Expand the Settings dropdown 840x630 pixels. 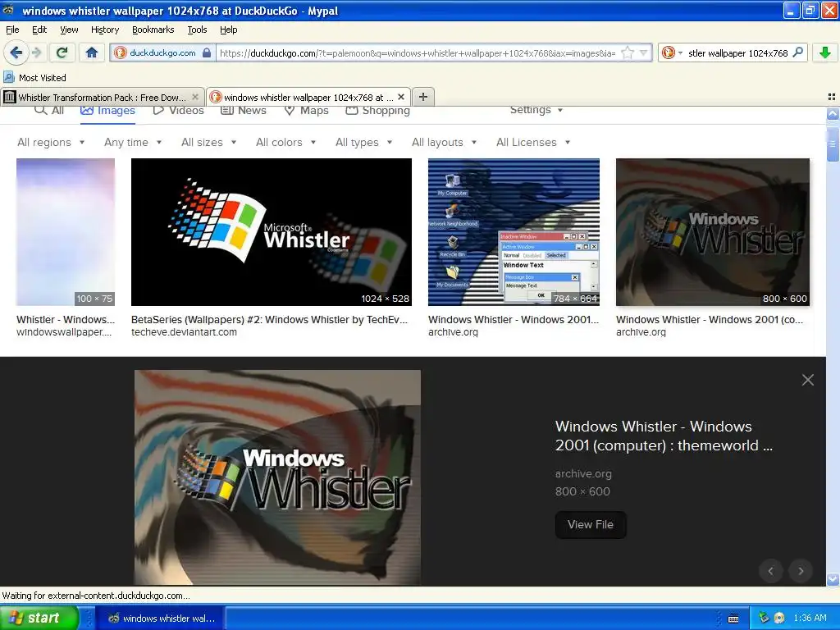pos(536,110)
